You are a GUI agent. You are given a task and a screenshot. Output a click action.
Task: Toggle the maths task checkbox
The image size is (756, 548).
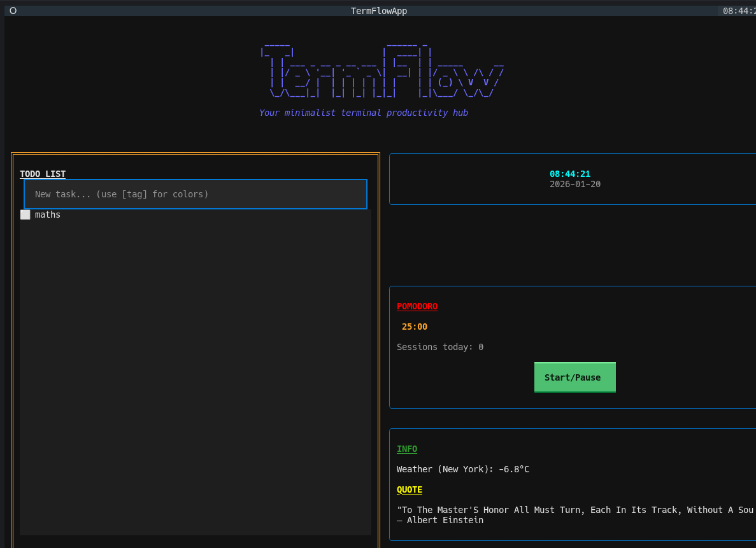pos(25,215)
